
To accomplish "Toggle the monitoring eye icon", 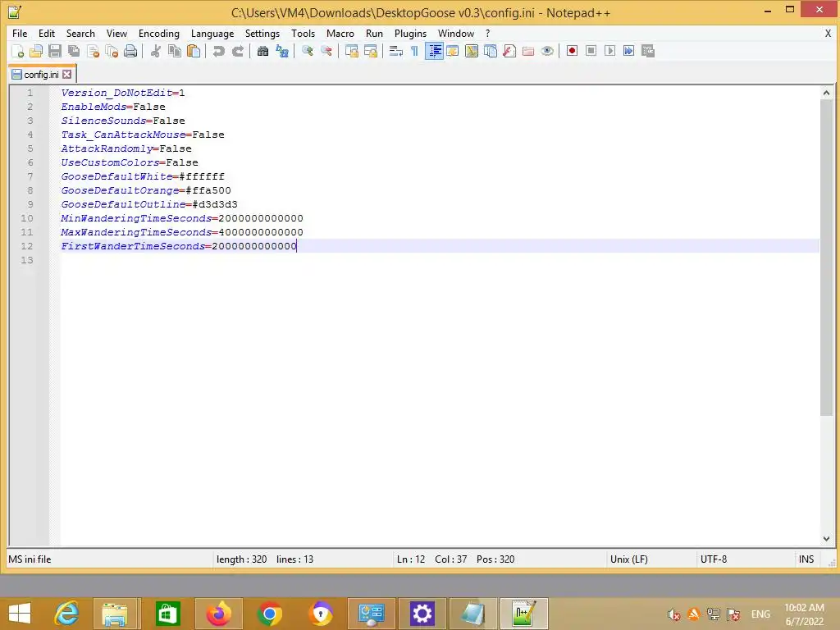I will point(547,51).
